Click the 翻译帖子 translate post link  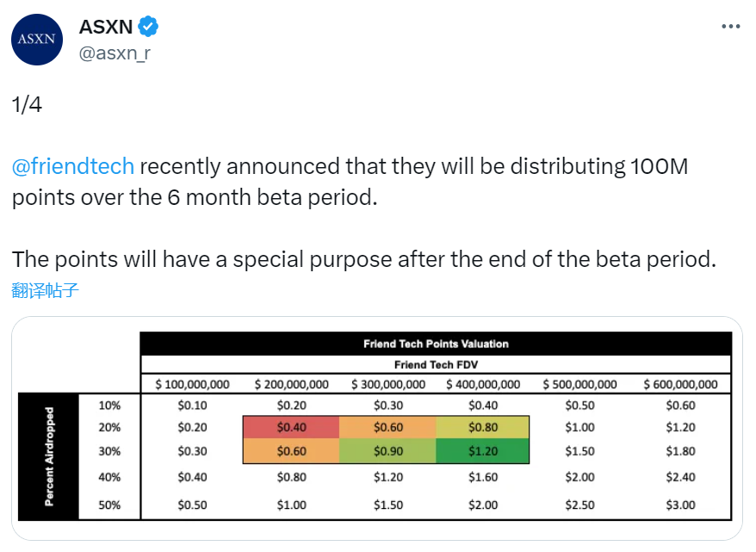click(45, 290)
